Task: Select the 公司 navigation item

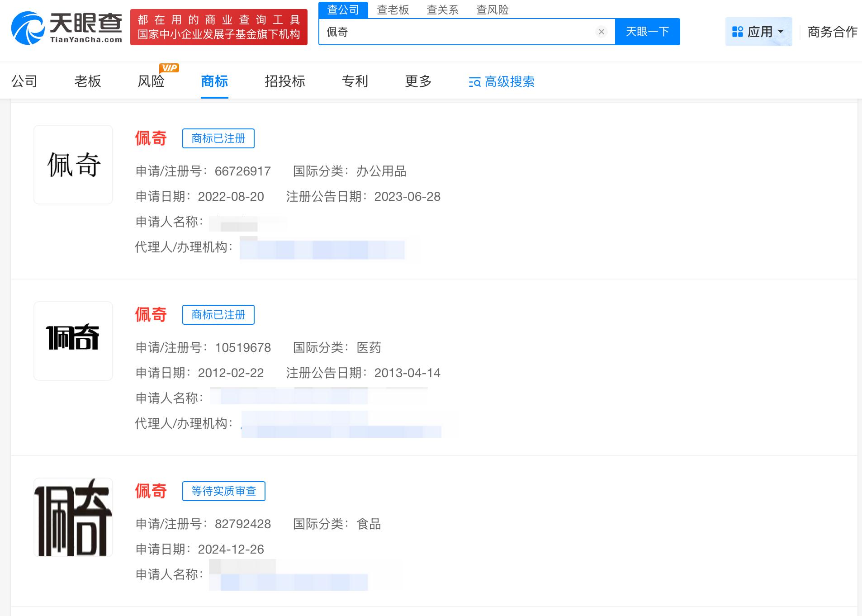Action: (x=24, y=81)
